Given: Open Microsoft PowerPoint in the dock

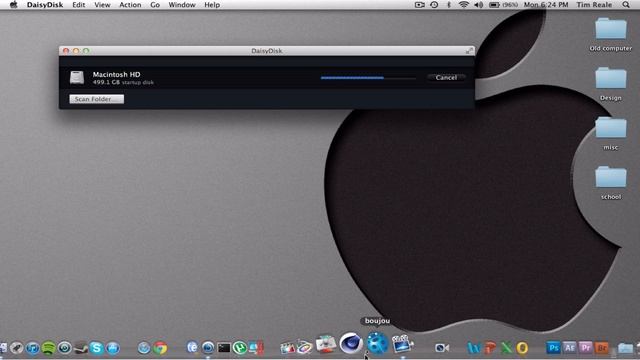Looking at the screenshot, I should (x=490, y=348).
